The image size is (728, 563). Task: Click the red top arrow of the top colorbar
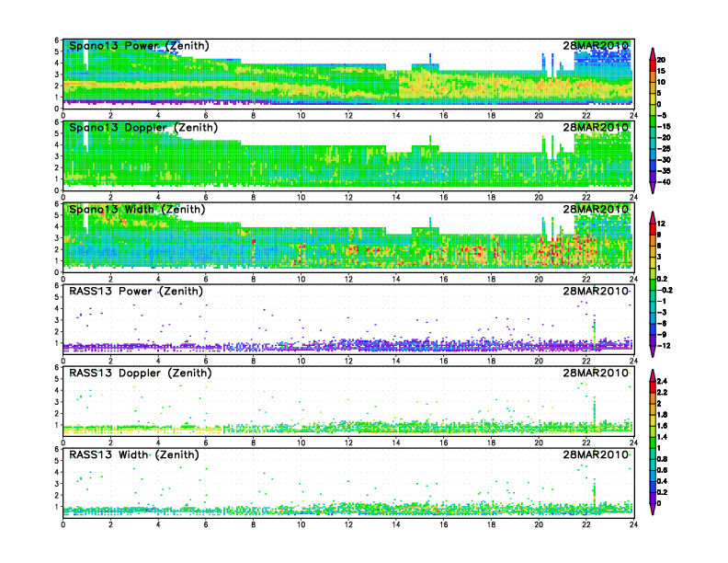(652, 51)
